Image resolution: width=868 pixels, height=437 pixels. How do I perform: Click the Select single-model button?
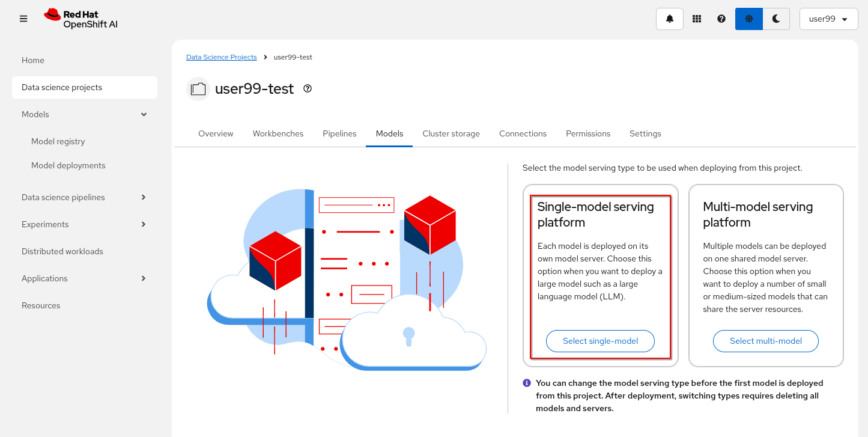tap(600, 341)
